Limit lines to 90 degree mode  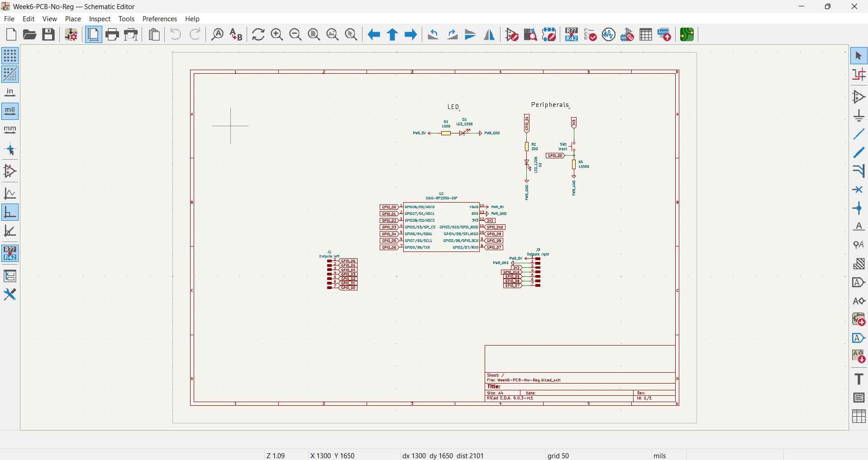[10, 212]
